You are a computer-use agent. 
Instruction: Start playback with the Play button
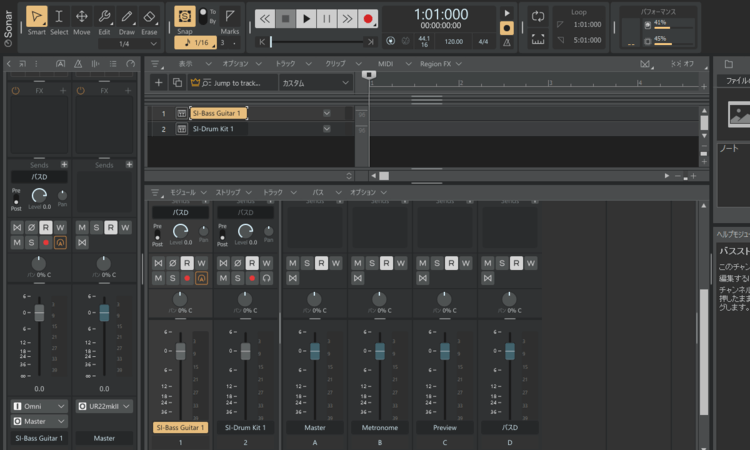[x=306, y=18]
